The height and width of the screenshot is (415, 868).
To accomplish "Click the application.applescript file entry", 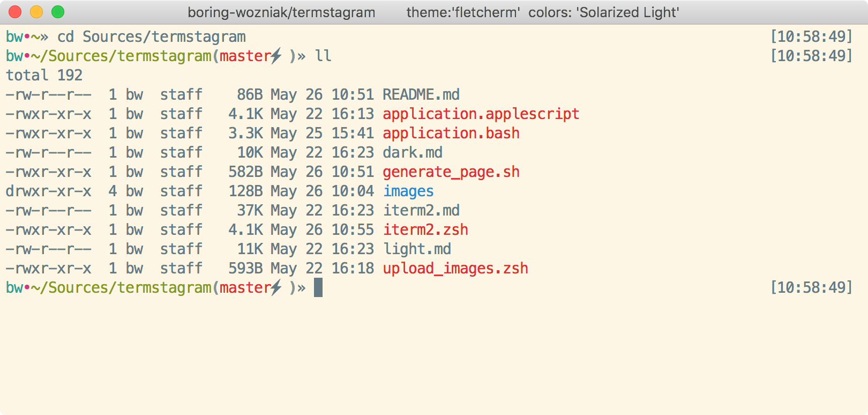I will [481, 114].
